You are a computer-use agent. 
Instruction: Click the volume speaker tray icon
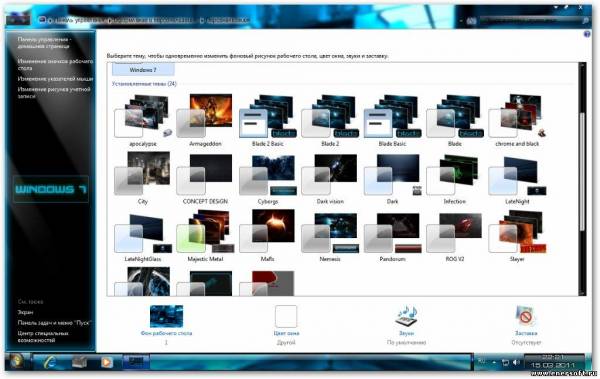[516, 362]
